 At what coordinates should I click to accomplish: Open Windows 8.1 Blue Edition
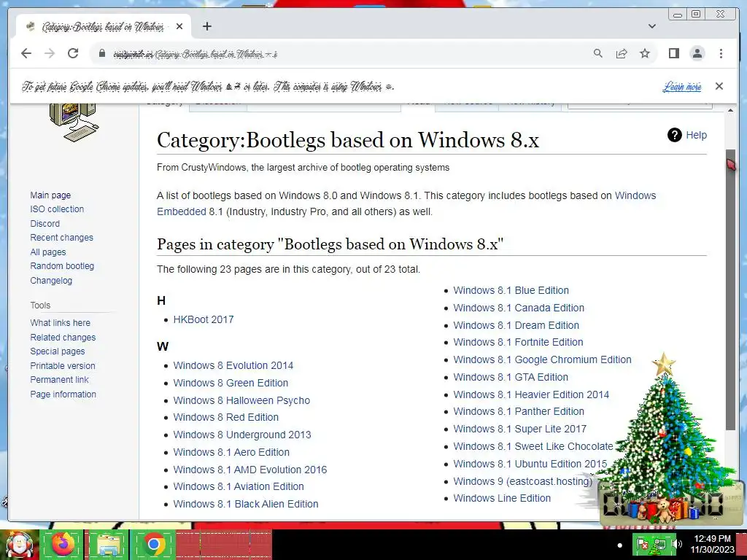511,290
